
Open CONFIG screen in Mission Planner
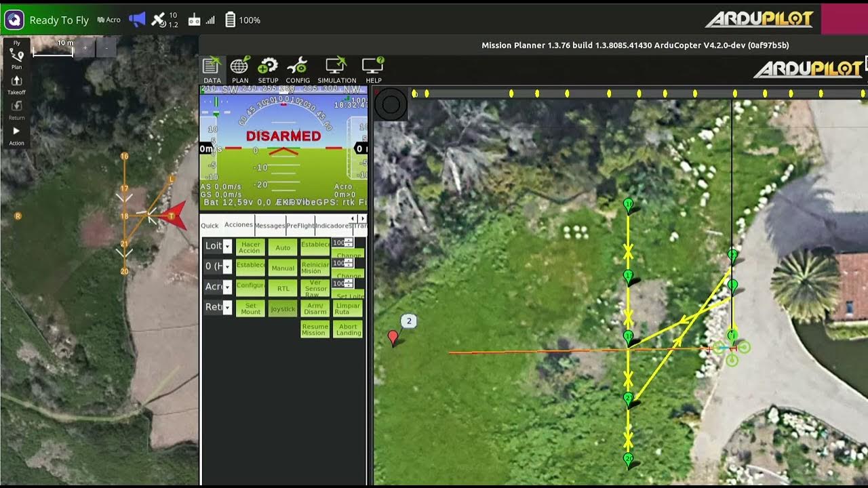click(298, 70)
